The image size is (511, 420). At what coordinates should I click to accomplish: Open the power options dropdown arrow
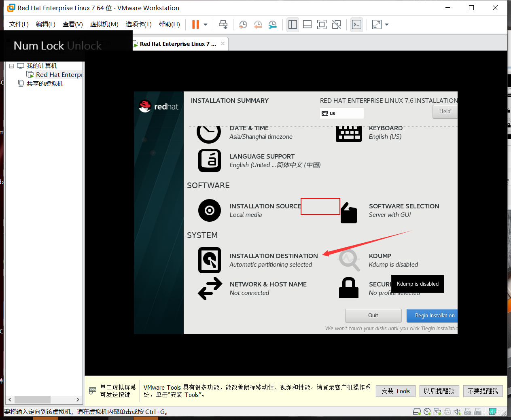[x=206, y=25]
